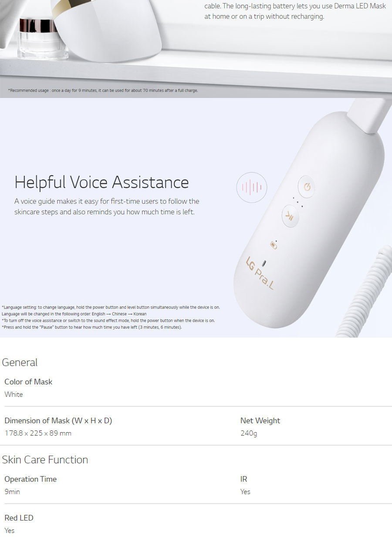Click the 178.8 x 225 x 89 mm value

[x=38, y=433]
